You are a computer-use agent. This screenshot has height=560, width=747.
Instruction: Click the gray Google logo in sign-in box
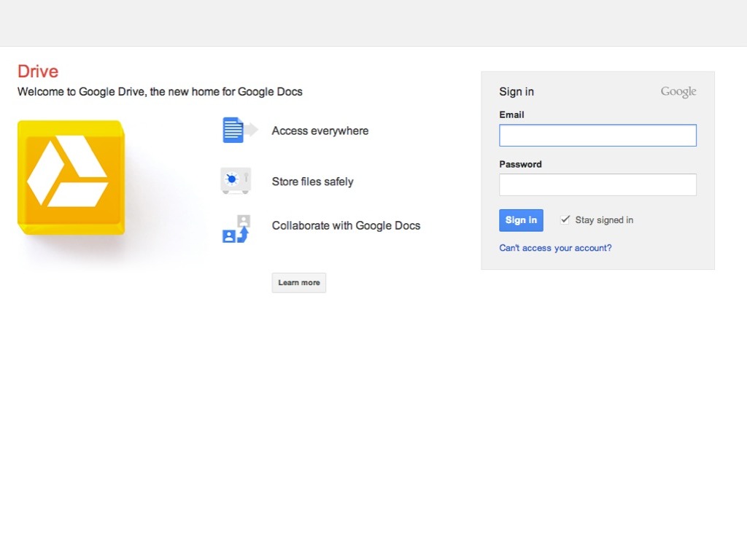(x=678, y=92)
